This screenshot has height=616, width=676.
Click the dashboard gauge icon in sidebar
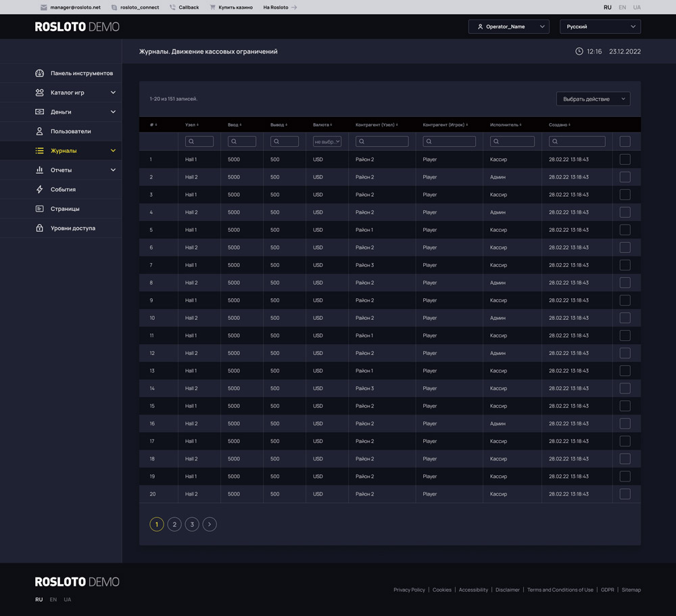pos(39,73)
